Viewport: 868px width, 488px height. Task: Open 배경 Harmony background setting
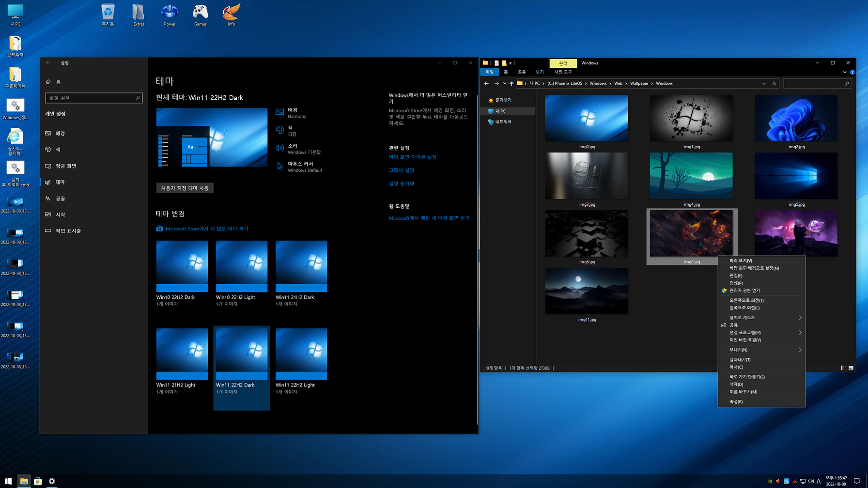pos(292,113)
